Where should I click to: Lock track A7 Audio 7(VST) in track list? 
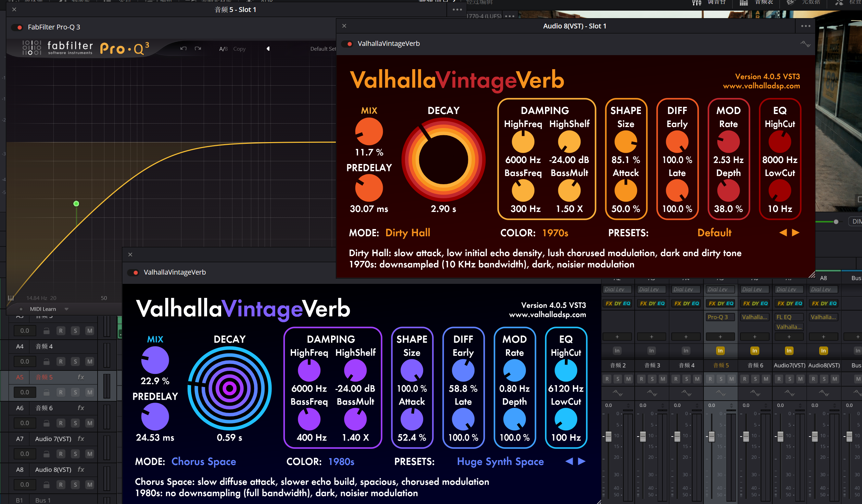pos(47,454)
